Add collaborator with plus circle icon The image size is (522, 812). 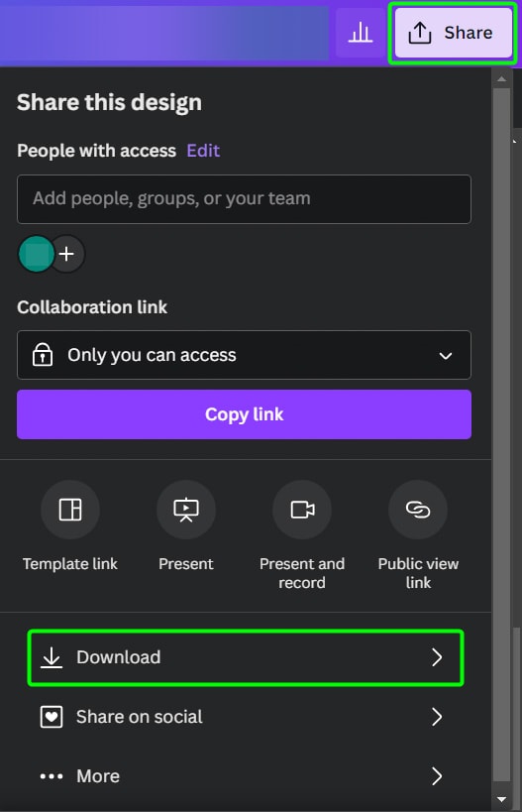[66, 254]
